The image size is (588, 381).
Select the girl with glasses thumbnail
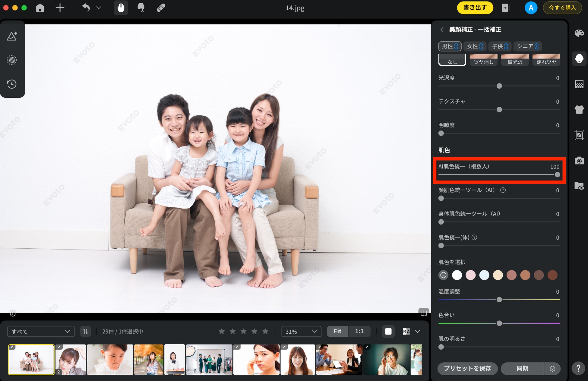tap(386, 360)
